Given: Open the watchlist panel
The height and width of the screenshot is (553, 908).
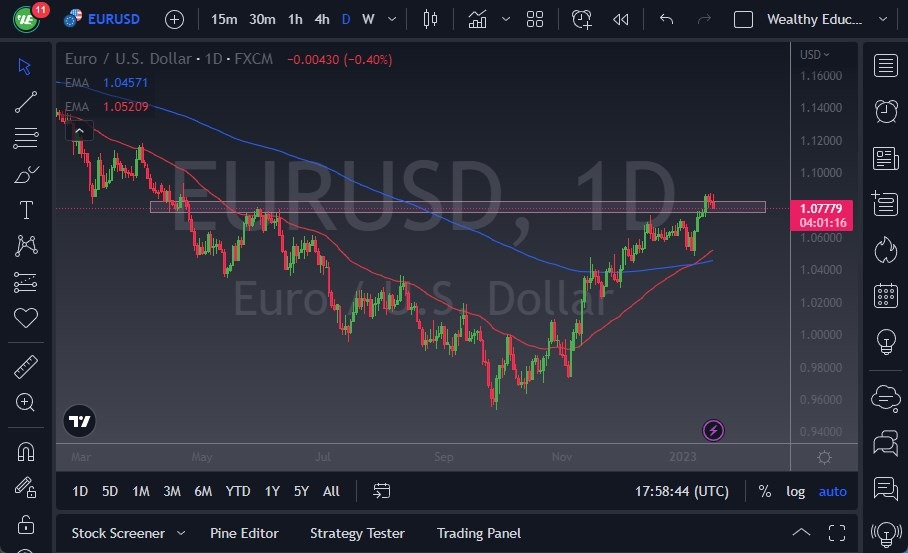Looking at the screenshot, I should click(885, 65).
